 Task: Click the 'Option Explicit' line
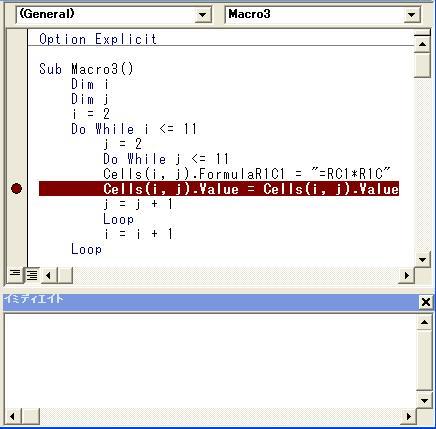pyautogui.click(x=98, y=39)
